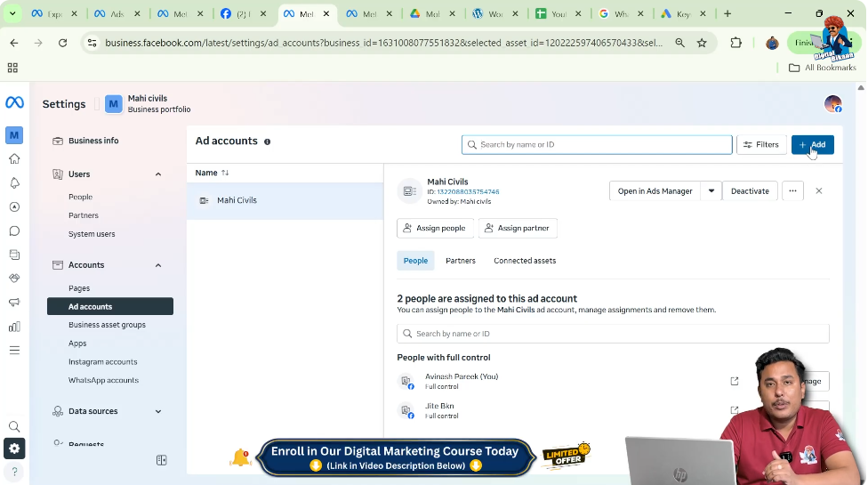Screen dimensions: 868x485
Task: Open Avinash Pareek profile external link icon
Action: [x=735, y=381]
